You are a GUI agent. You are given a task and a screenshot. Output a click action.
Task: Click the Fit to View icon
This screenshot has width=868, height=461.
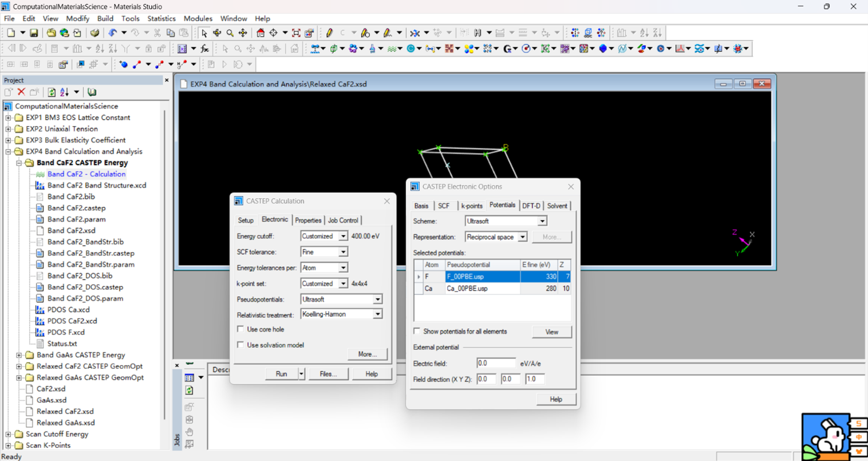296,33
